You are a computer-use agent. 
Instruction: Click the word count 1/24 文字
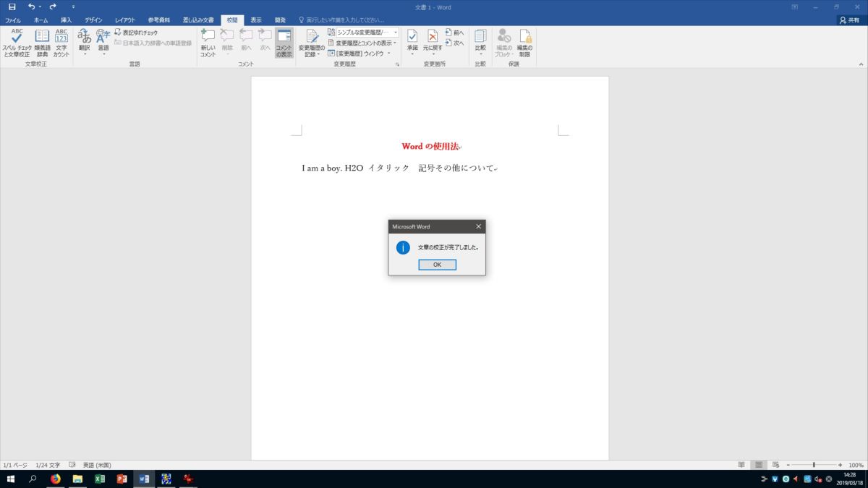48,465
